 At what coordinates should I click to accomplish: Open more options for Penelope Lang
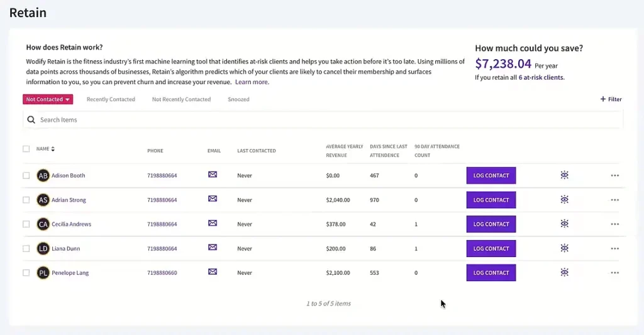coord(614,273)
